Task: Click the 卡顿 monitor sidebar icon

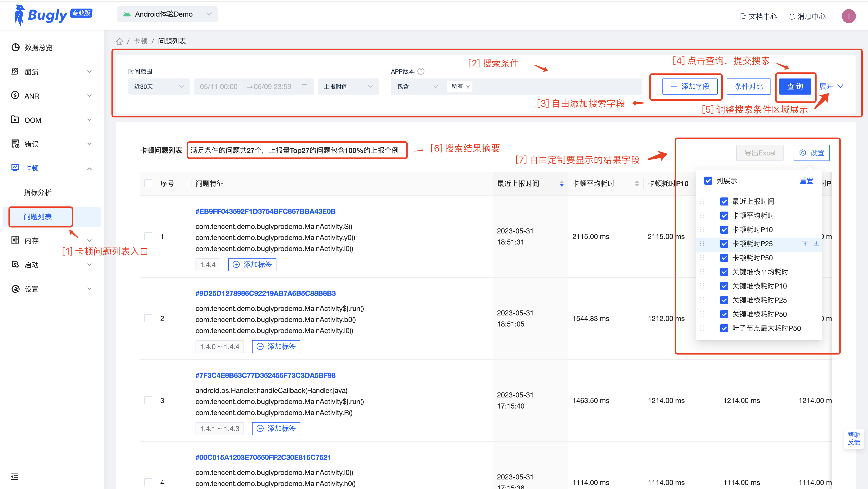Action: coord(15,168)
